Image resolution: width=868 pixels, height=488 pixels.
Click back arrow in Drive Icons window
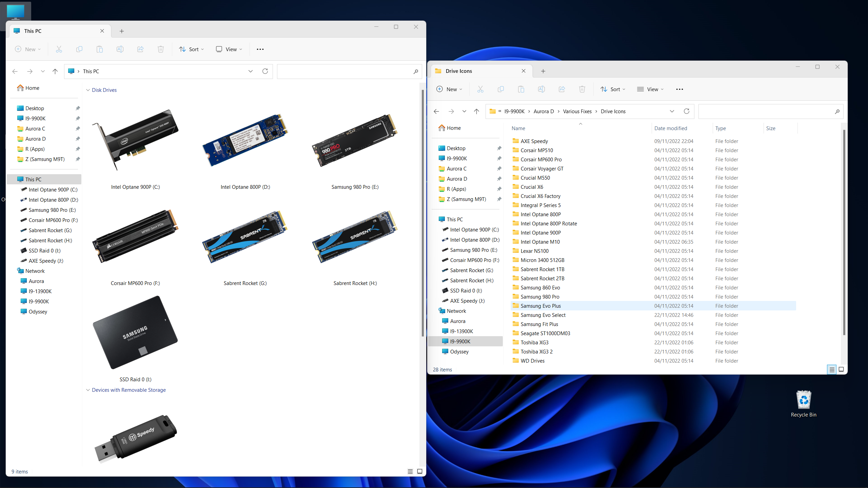[436, 111]
